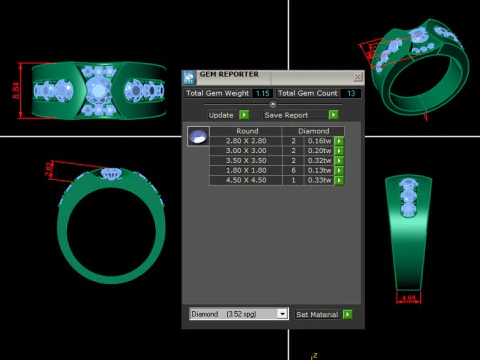Image resolution: width=480 pixels, height=360 pixels.
Task: Click the green arrow next to Update
Action: coord(244,115)
